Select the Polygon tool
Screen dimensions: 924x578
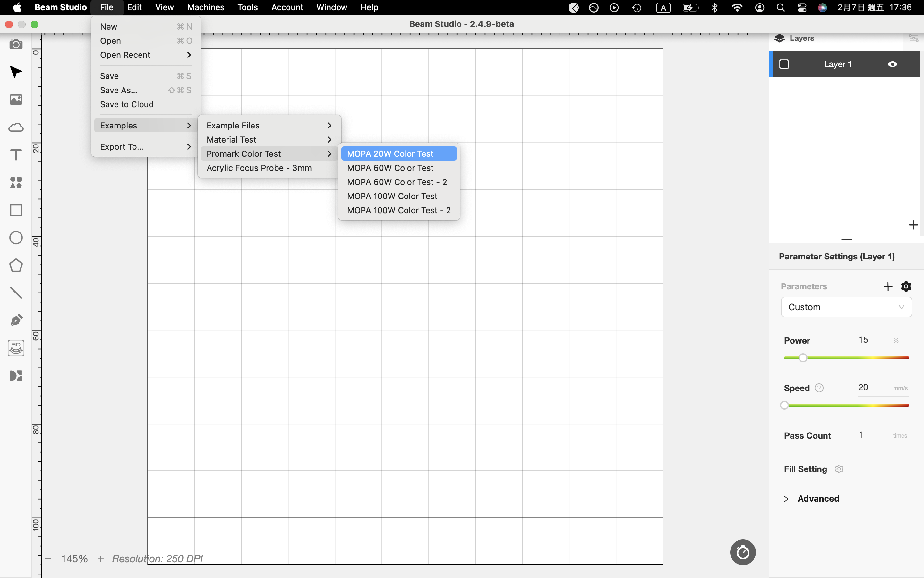click(x=16, y=265)
